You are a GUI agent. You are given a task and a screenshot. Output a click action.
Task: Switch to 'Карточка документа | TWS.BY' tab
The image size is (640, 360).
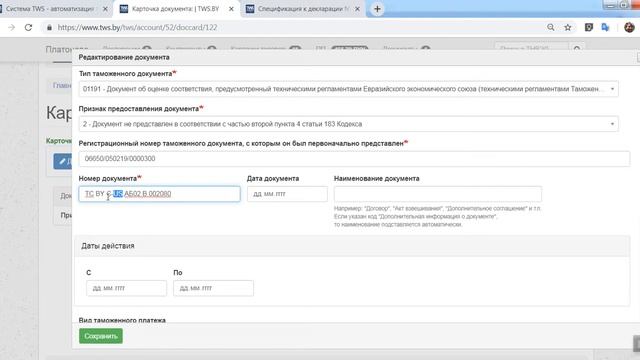[x=176, y=9]
